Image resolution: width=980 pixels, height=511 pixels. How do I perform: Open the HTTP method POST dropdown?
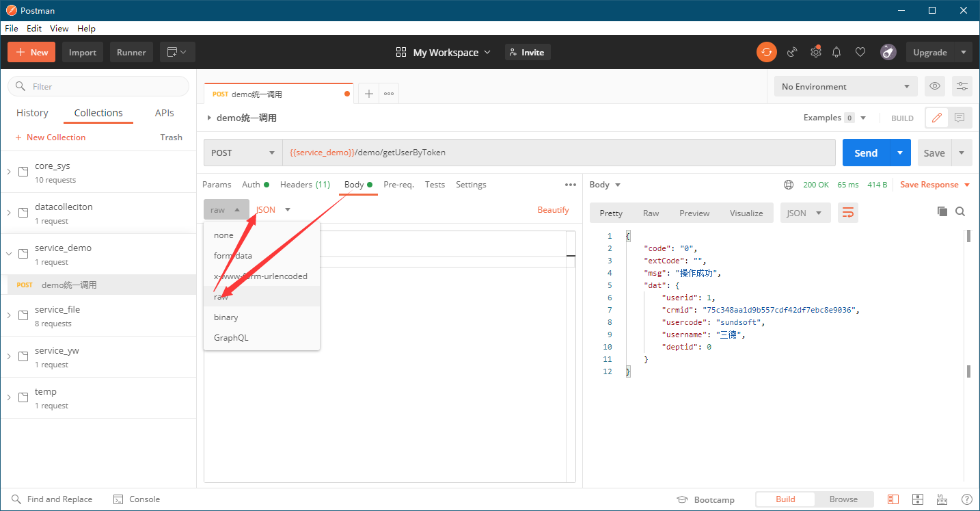coord(243,153)
